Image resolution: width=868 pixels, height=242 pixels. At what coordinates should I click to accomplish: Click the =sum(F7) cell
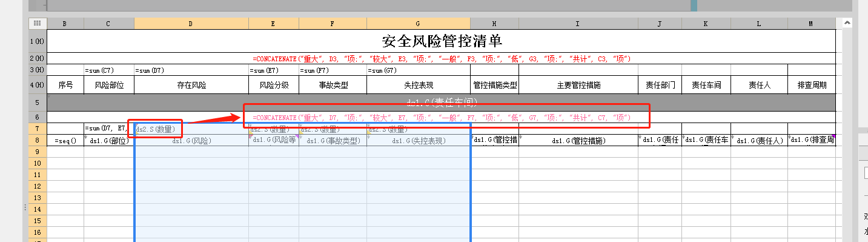click(x=333, y=70)
